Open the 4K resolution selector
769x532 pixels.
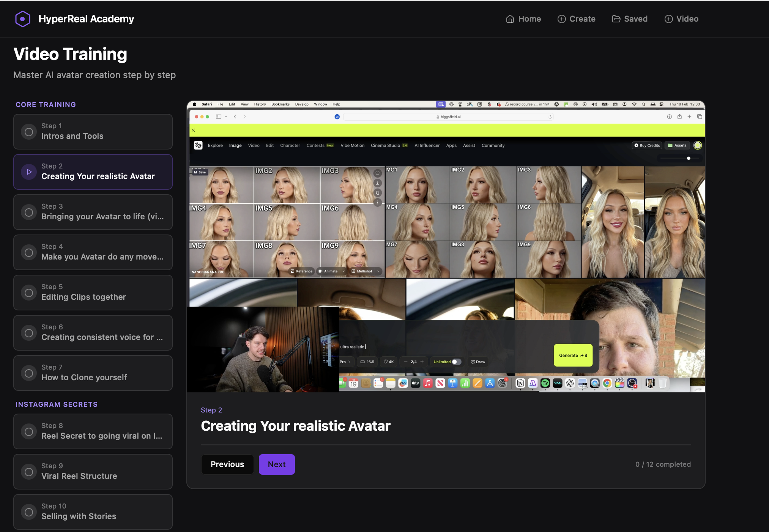click(x=389, y=362)
